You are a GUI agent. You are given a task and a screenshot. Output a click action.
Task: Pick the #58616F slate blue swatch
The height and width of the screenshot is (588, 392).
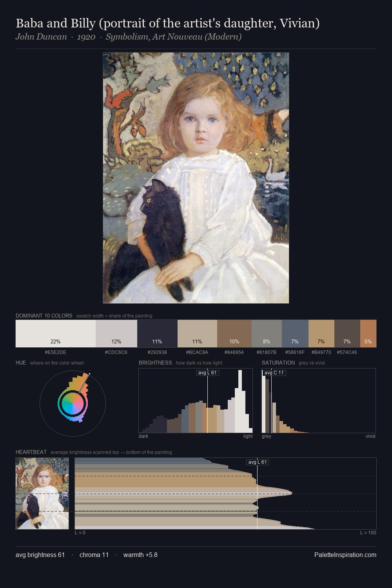click(x=295, y=334)
